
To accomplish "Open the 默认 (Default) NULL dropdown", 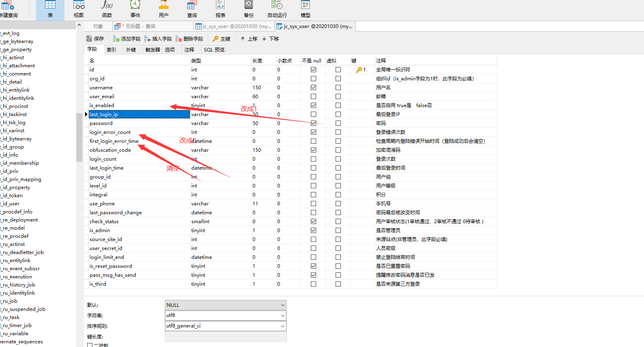I will (x=225, y=305).
